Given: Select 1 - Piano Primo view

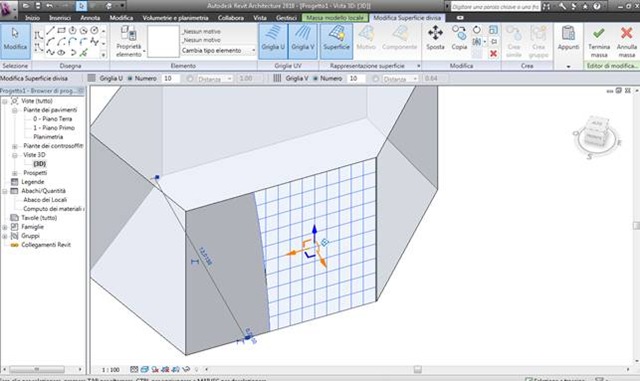Looking at the screenshot, I should 54,128.
